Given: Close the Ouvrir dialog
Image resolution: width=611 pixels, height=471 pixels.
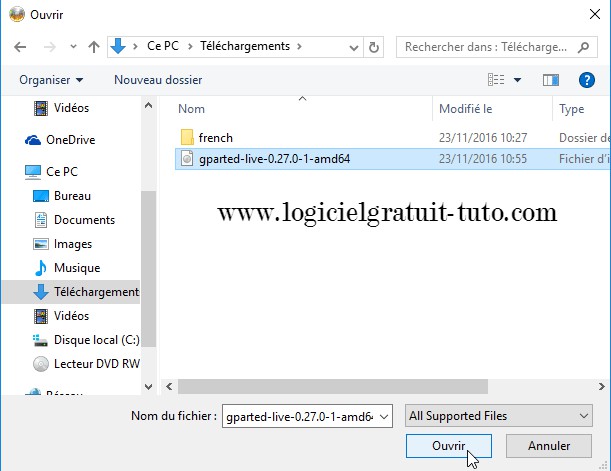Looking at the screenshot, I should pos(595,14).
